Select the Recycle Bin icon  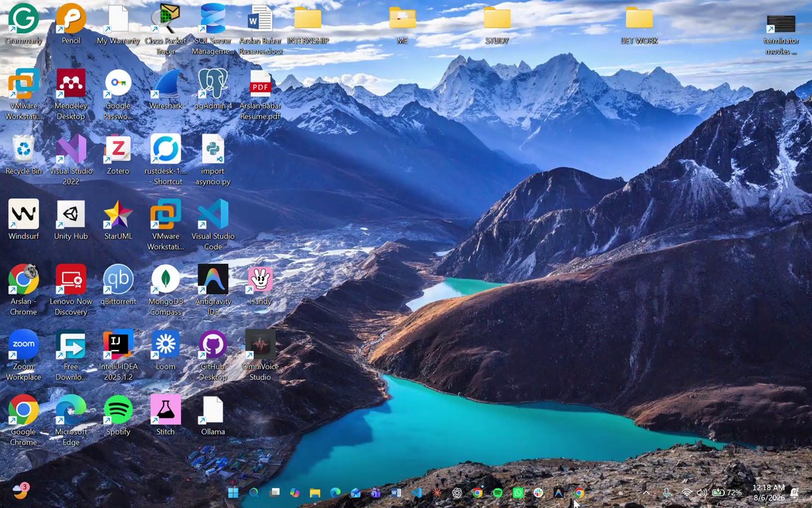(23, 149)
